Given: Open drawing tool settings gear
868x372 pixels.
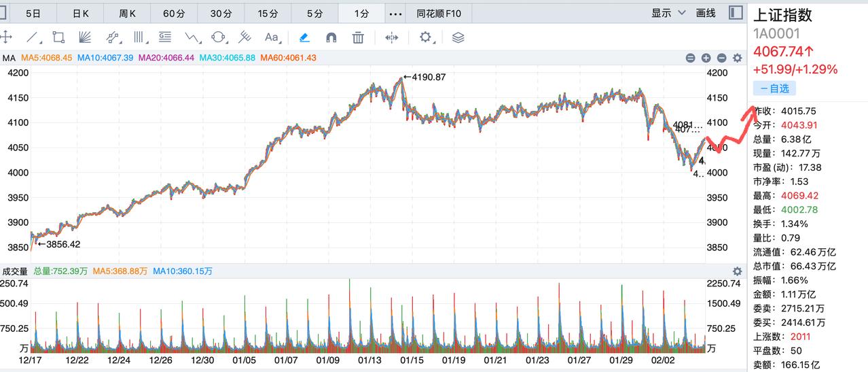Looking at the screenshot, I should click(x=425, y=37).
